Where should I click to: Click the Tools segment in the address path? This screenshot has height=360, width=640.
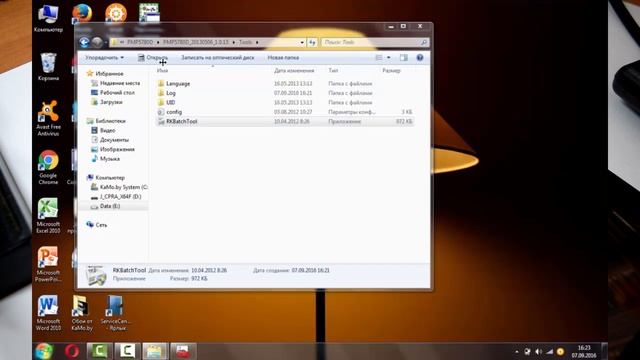tap(245, 42)
